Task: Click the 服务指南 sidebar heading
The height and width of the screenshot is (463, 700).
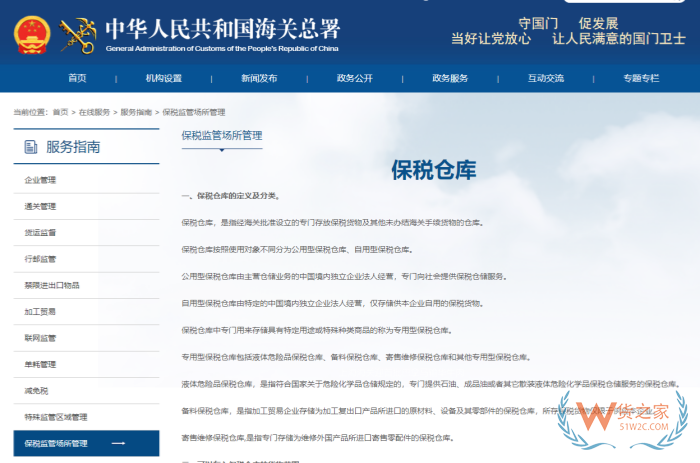Action: 73,146
